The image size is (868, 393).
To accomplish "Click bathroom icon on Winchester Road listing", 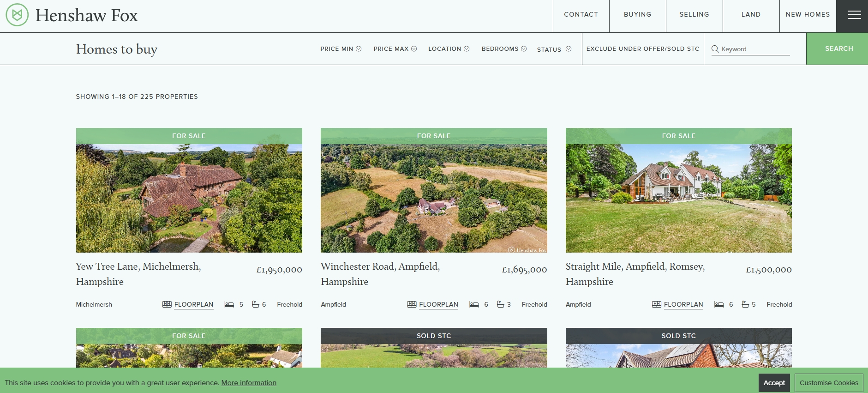I will click(500, 304).
